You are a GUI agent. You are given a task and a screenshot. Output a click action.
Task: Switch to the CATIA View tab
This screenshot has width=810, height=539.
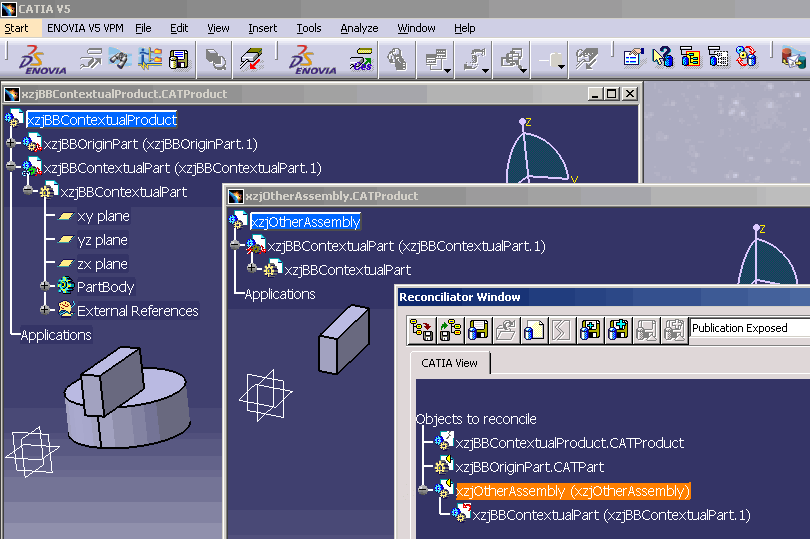[x=449, y=363]
